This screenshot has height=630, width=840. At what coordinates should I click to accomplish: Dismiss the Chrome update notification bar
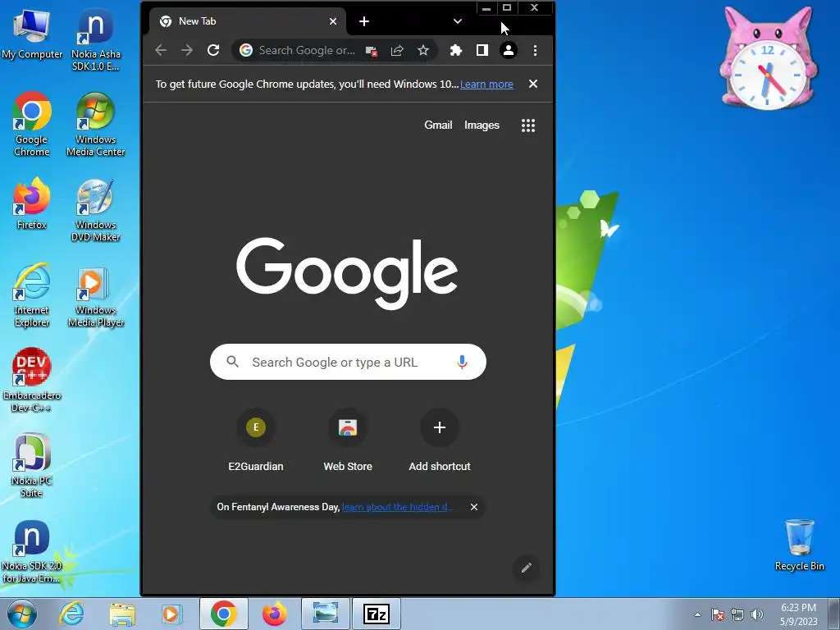point(533,84)
